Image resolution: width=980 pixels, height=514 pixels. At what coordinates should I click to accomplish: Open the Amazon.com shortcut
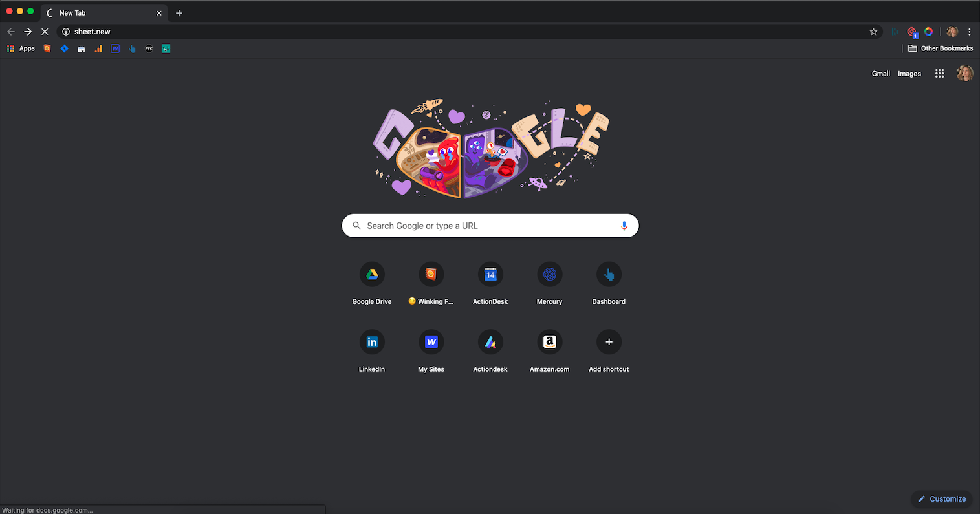550,350
